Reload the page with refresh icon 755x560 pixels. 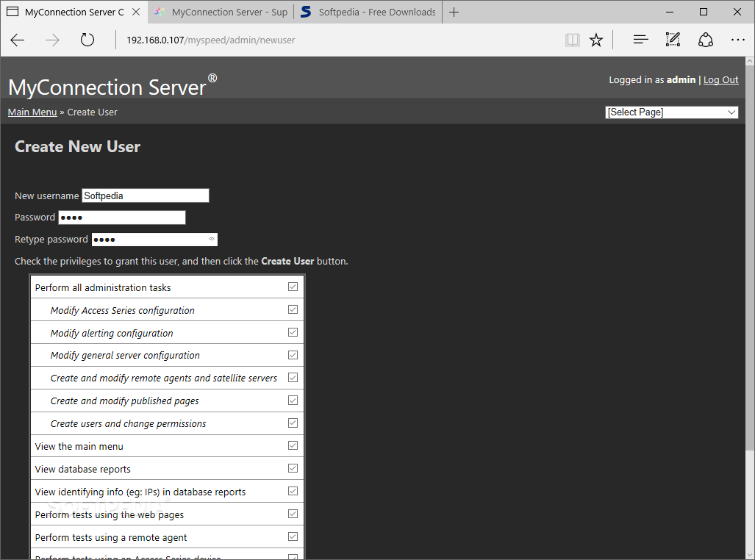pyautogui.click(x=87, y=40)
